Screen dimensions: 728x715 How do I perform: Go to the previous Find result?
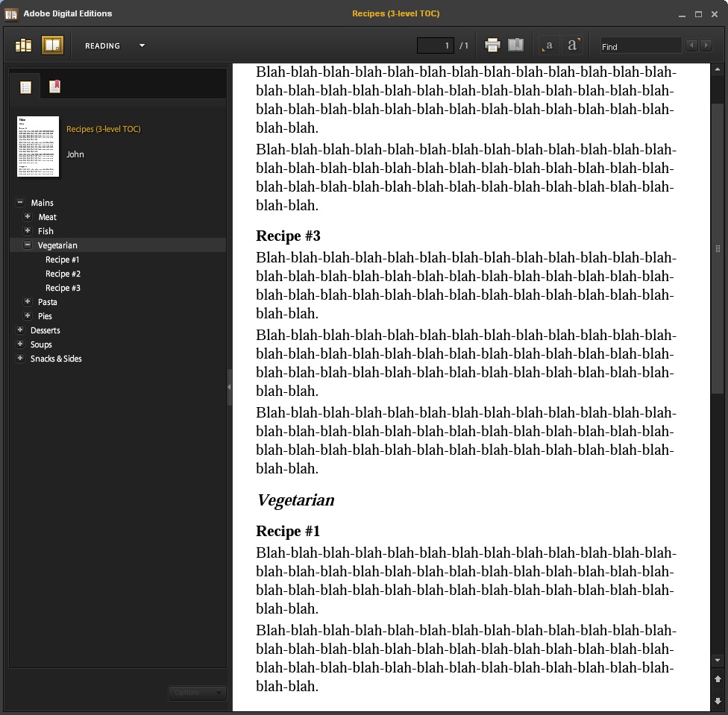[691, 45]
